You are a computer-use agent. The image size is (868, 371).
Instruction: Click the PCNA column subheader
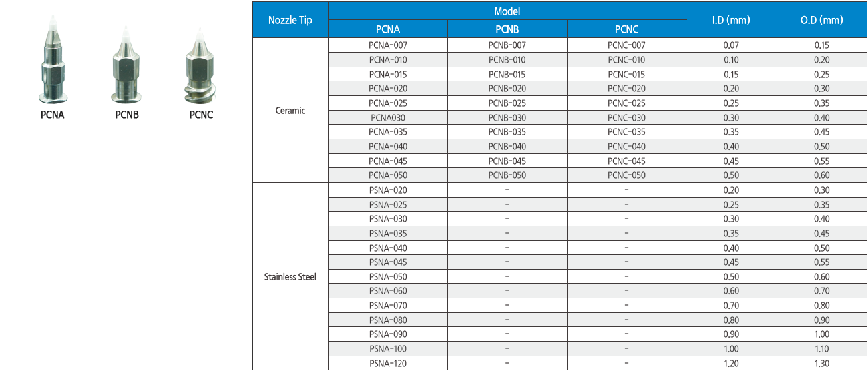pyautogui.click(x=387, y=29)
